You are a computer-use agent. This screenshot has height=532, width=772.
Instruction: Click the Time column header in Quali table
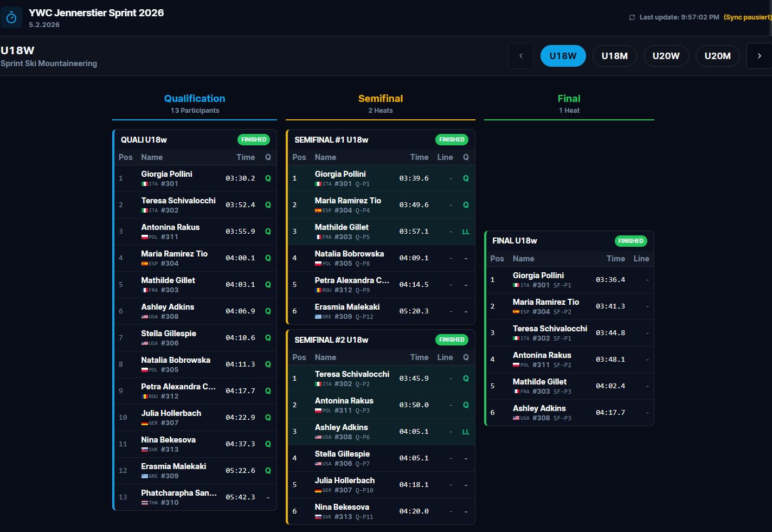pyautogui.click(x=246, y=157)
